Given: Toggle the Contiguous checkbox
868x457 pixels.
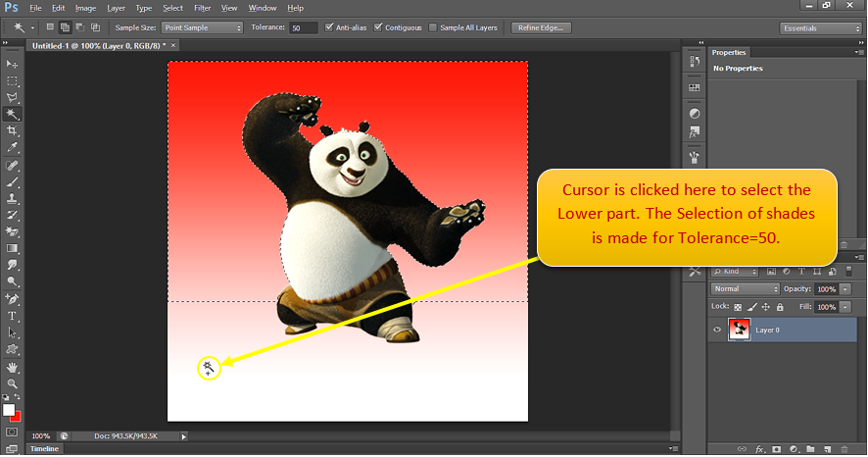Looking at the screenshot, I should point(378,27).
